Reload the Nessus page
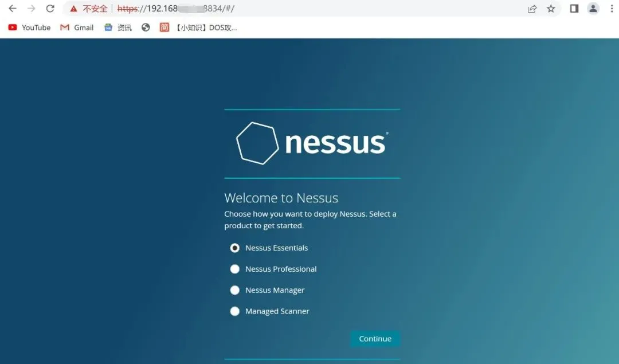This screenshot has width=619, height=364. pos(50,8)
